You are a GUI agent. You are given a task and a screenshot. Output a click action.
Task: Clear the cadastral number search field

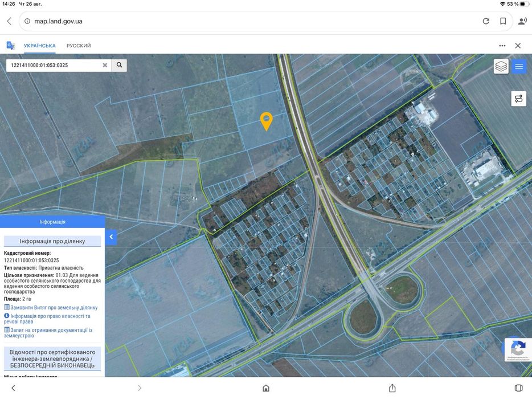(x=105, y=65)
